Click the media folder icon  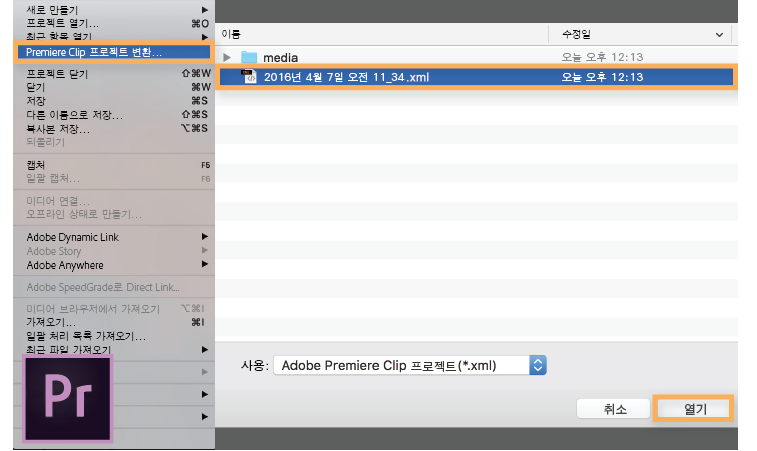249,57
